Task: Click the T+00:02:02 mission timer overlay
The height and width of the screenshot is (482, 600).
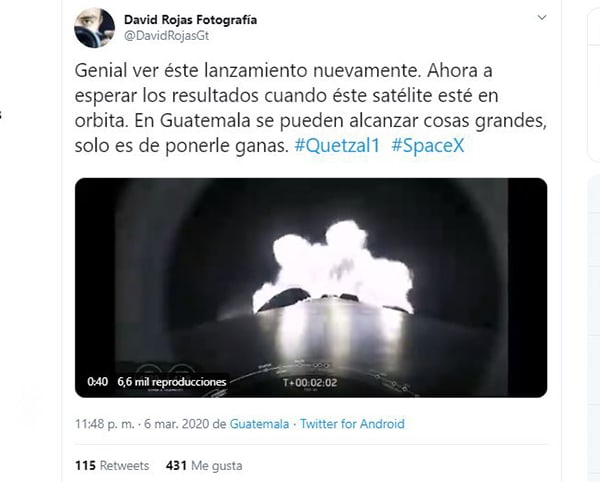Action: [x=310, y=383]
